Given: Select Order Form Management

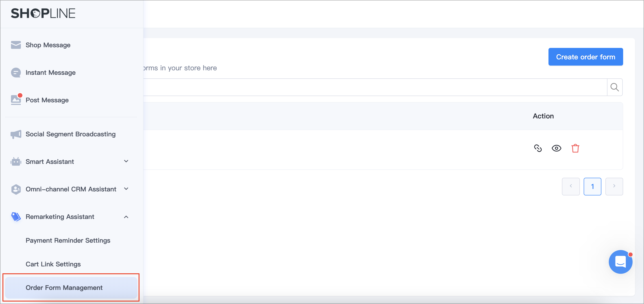Looking at the screenshot, I should click(x=64, y=287).
